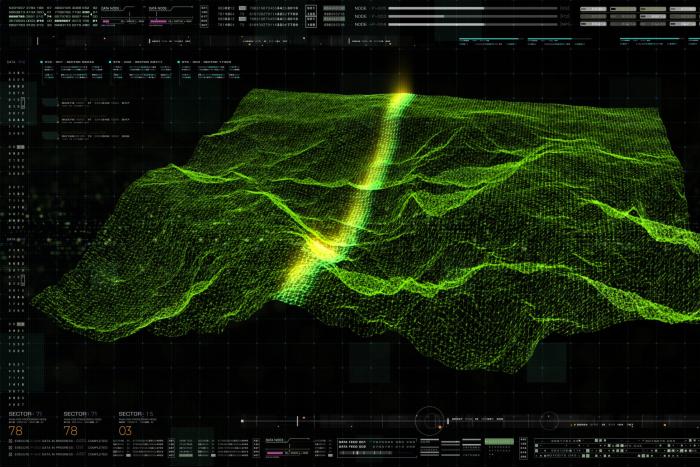Click the bright hotspot at the terrain valley
700x467 pixels.
point(318,245)
